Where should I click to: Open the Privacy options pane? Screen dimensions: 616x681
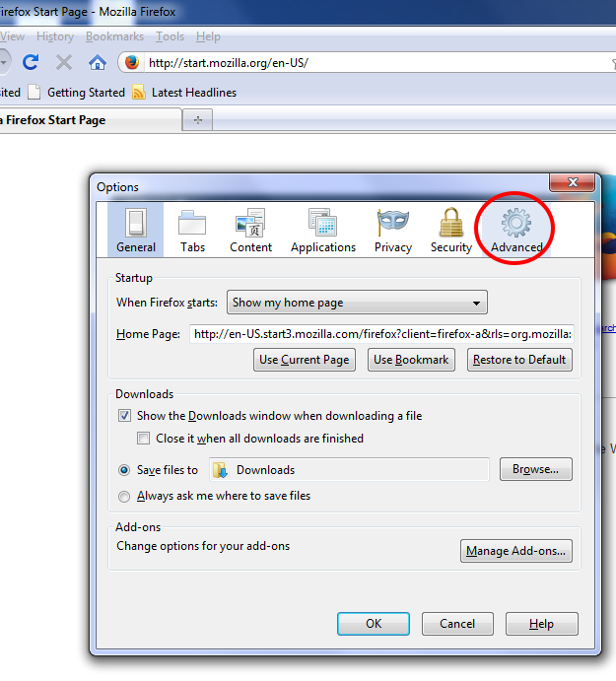point(393,230)
